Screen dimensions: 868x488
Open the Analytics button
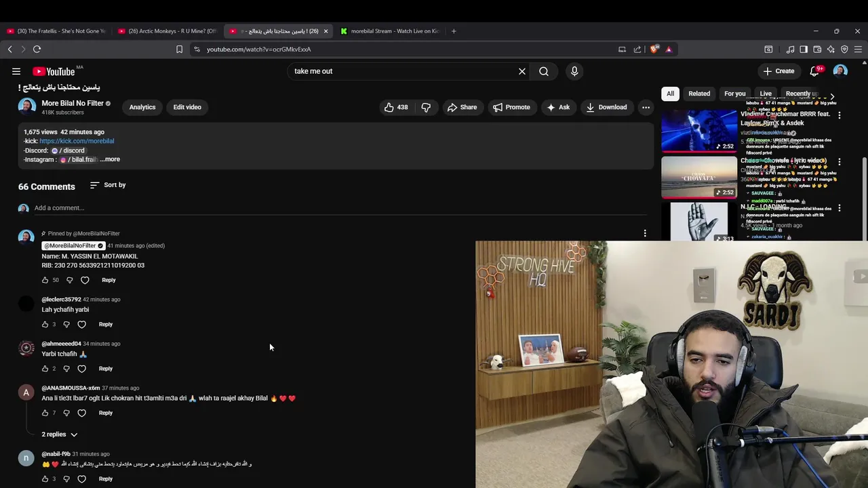click(142, 107)
